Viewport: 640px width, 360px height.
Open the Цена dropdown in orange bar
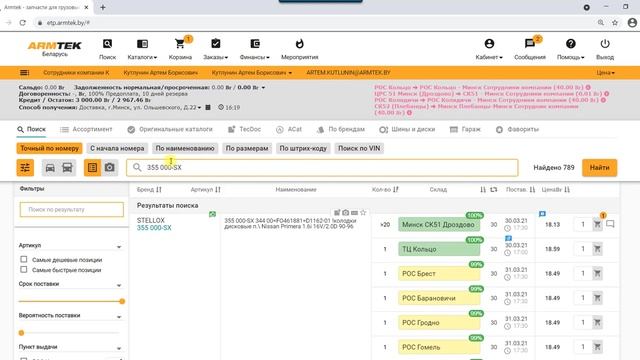(x=605, y=73)
